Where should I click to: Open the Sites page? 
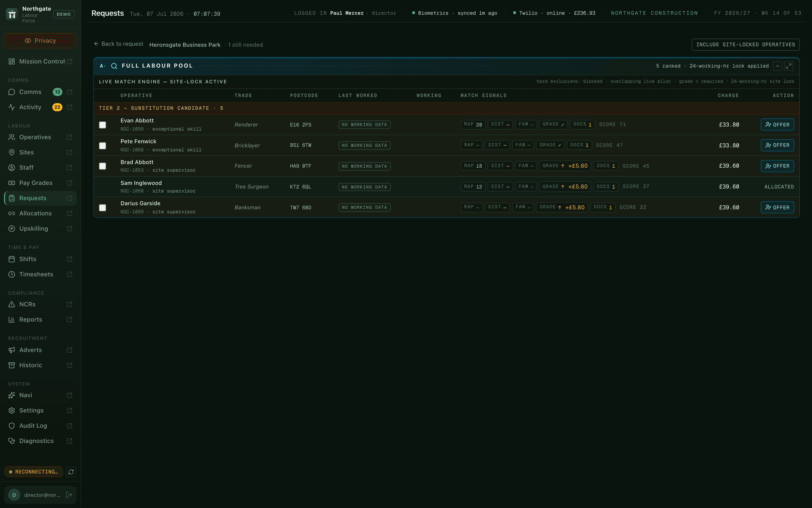coord(26,153)
